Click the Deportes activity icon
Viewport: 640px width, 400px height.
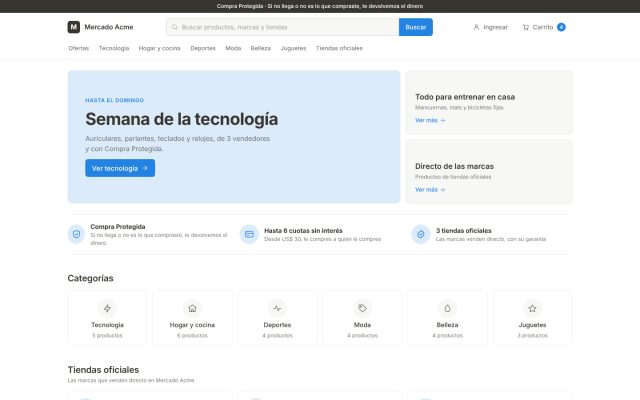coord(278,308)
